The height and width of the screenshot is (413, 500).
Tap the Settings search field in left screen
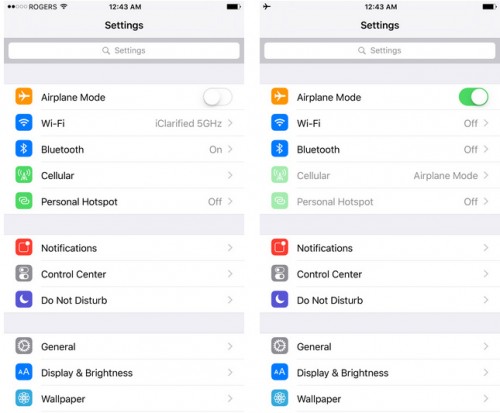point(124,51)
